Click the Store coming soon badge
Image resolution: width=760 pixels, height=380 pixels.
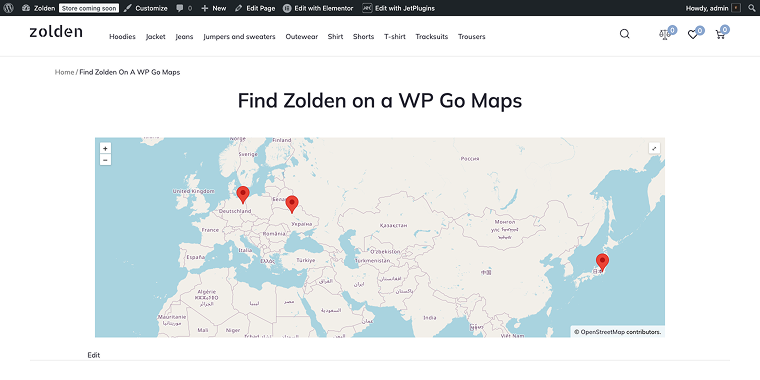(88, 8)
